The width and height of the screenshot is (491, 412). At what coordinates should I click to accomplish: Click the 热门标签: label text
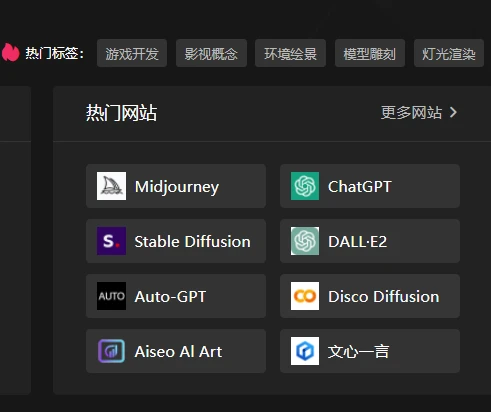point(55,53)
